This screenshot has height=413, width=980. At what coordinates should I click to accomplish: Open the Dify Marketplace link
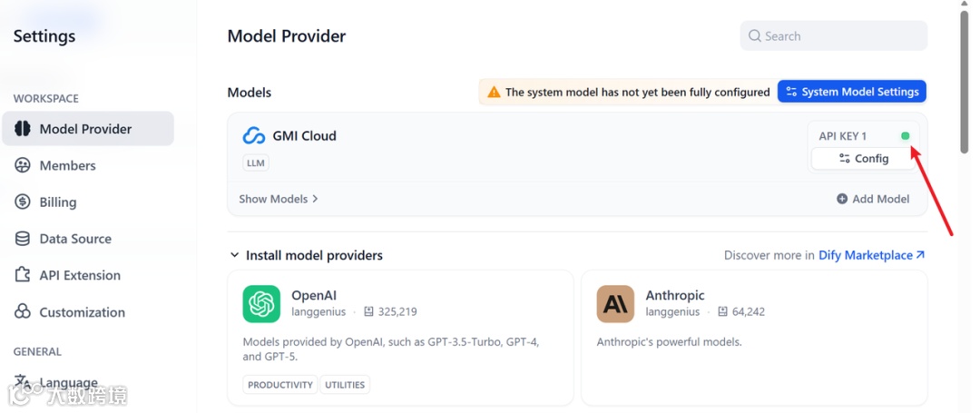(x=871, y=255)
